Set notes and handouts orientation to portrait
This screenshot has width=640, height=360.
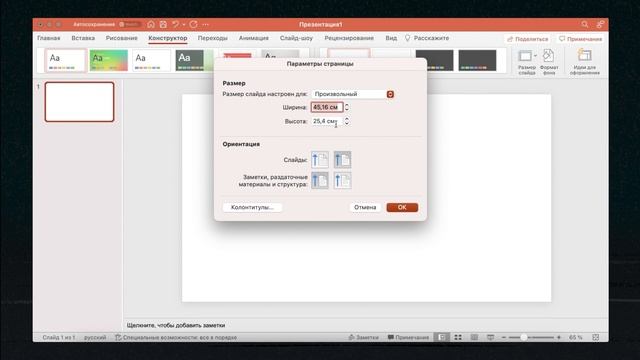(320, 180)
